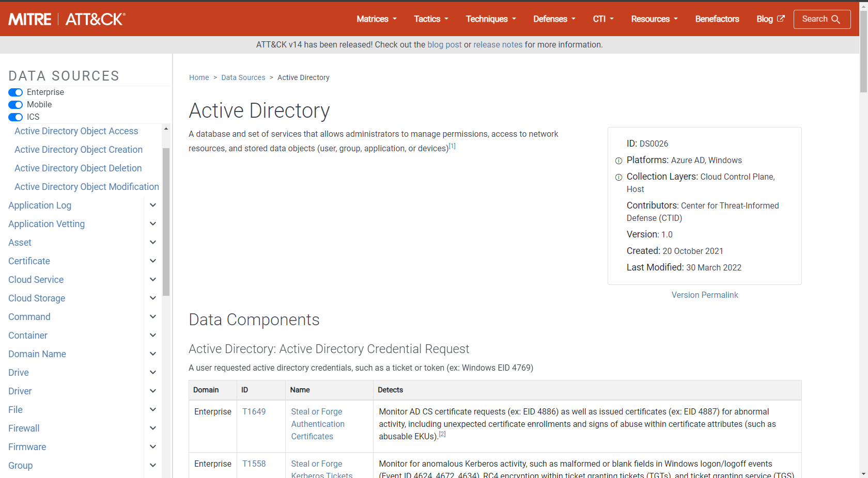Open Cloud Service data source
The image size is (868, 478).
(36, 280)
